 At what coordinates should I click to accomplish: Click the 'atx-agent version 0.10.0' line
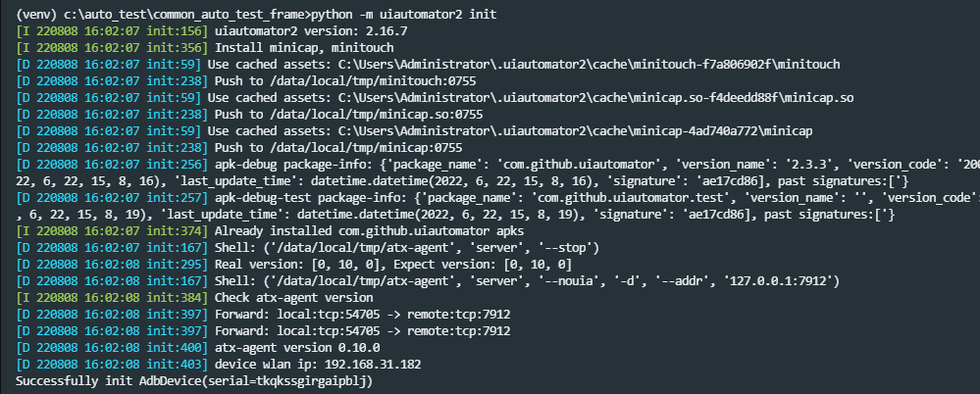[x=297, y=348]
